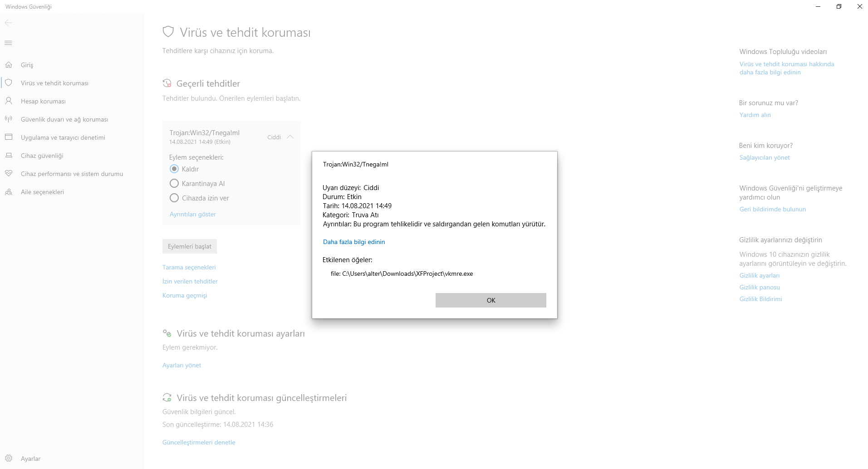Click the Giriş home icon
868x469 pixels.
(9, 65)
